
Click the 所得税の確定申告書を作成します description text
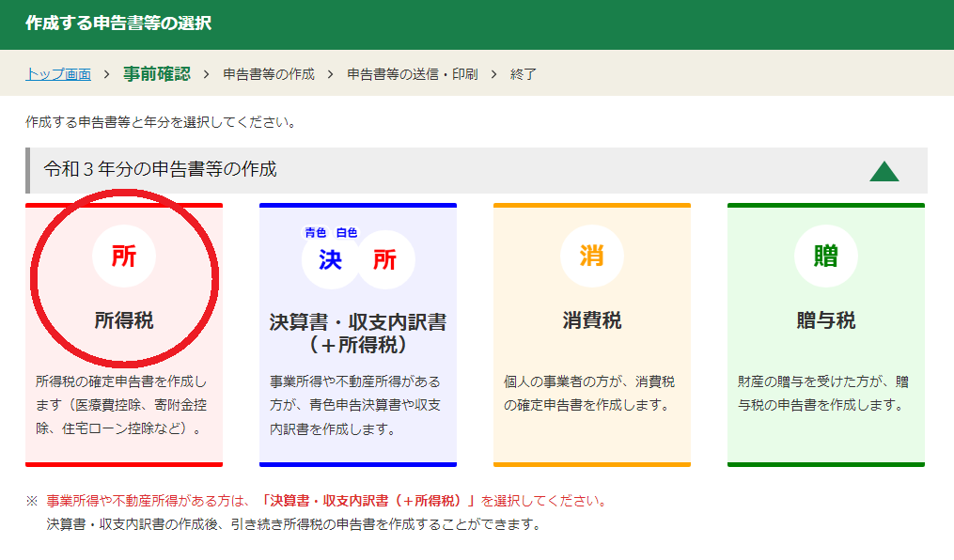point(121,405)
